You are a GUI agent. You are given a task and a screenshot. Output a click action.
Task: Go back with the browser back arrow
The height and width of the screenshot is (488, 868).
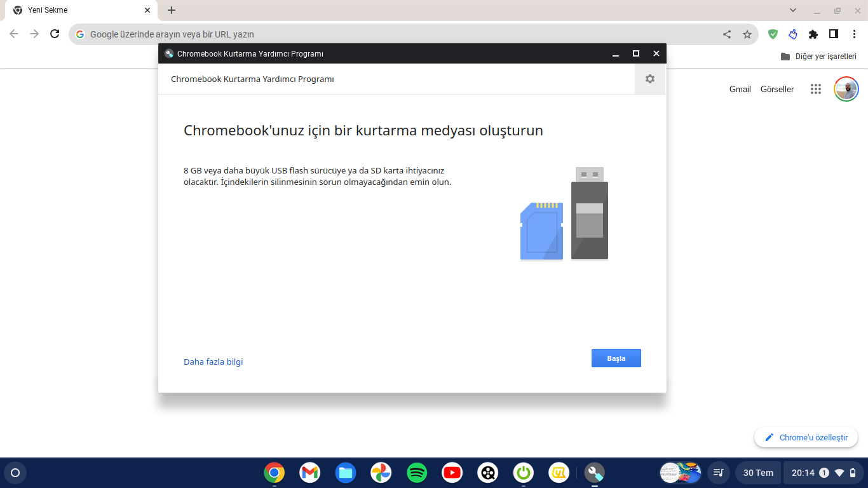tap(14, 34)
